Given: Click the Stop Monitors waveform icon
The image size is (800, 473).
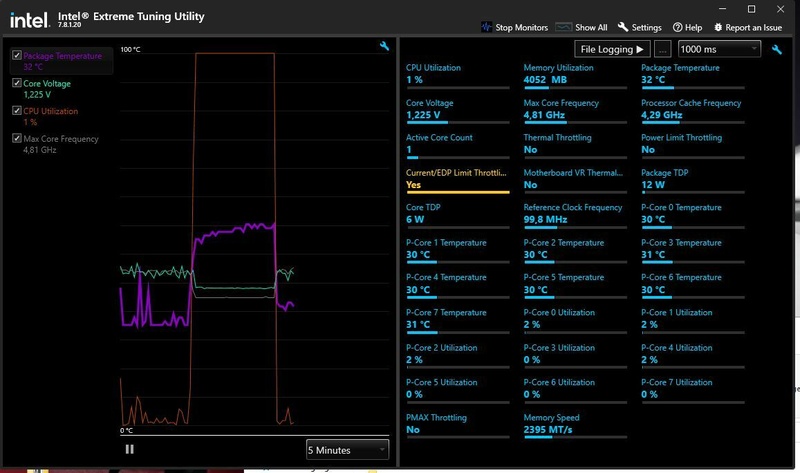Looking at the screenshot, I should [487, 27].
